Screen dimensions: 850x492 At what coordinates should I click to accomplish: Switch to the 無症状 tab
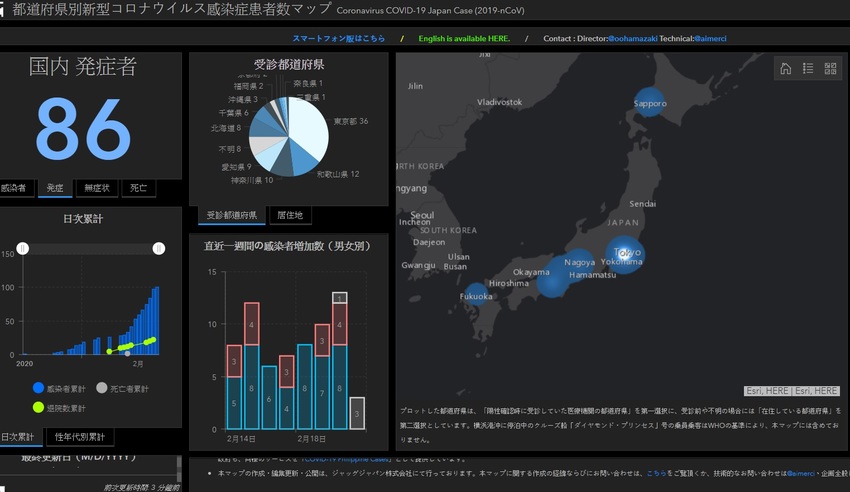click(97, 188)
